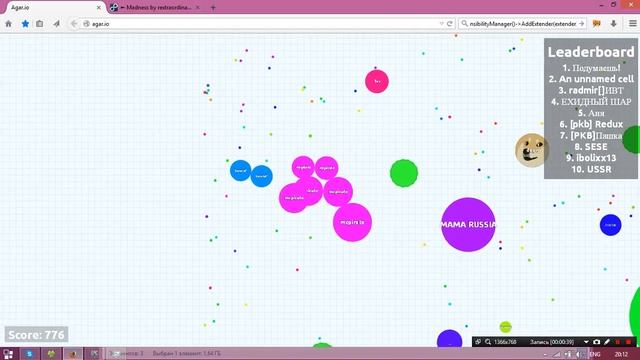Open the bookmarks list clipboard icon

(x=40, y=24)
